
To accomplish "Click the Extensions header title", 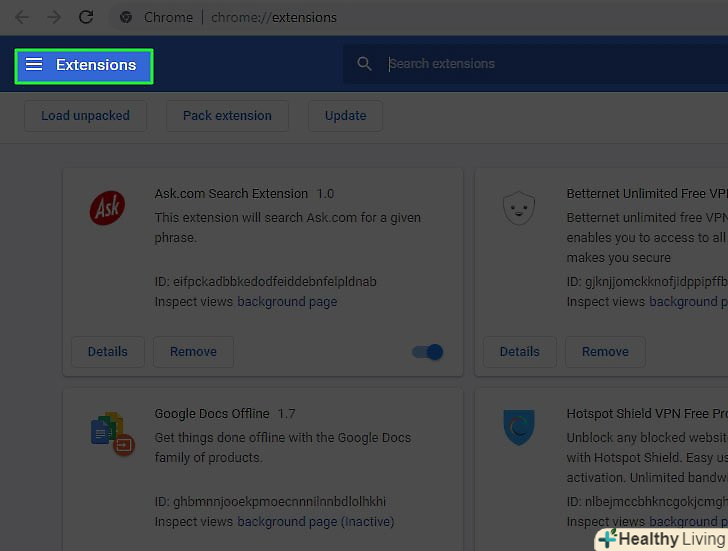I will (96, 65).
